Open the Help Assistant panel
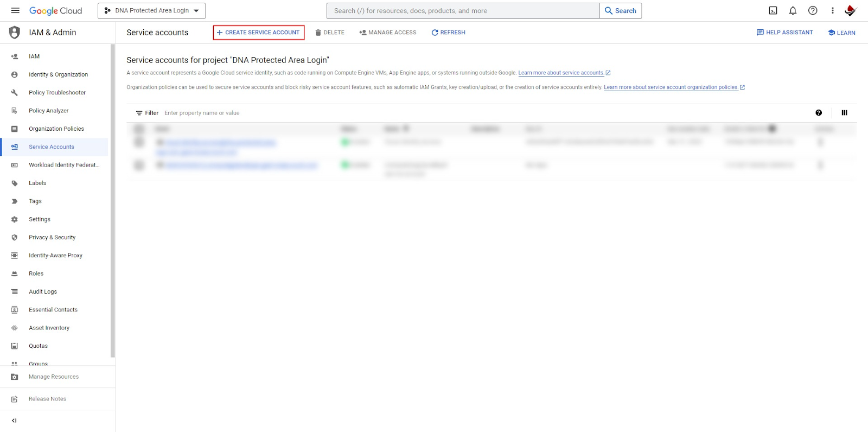 (784, 33)
